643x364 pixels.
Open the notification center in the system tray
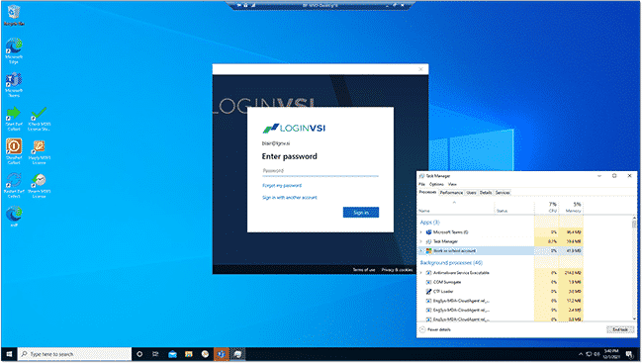click(x=629, y=354)
